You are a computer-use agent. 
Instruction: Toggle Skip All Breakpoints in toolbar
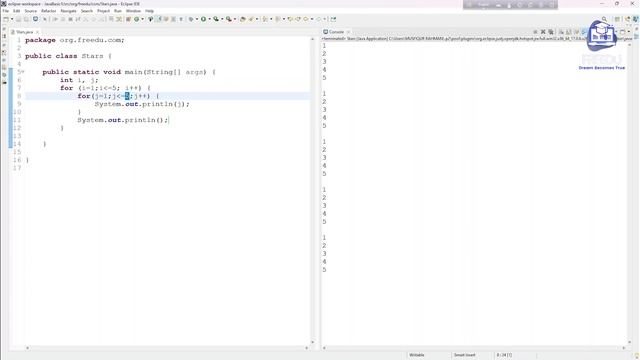(44, 19)
